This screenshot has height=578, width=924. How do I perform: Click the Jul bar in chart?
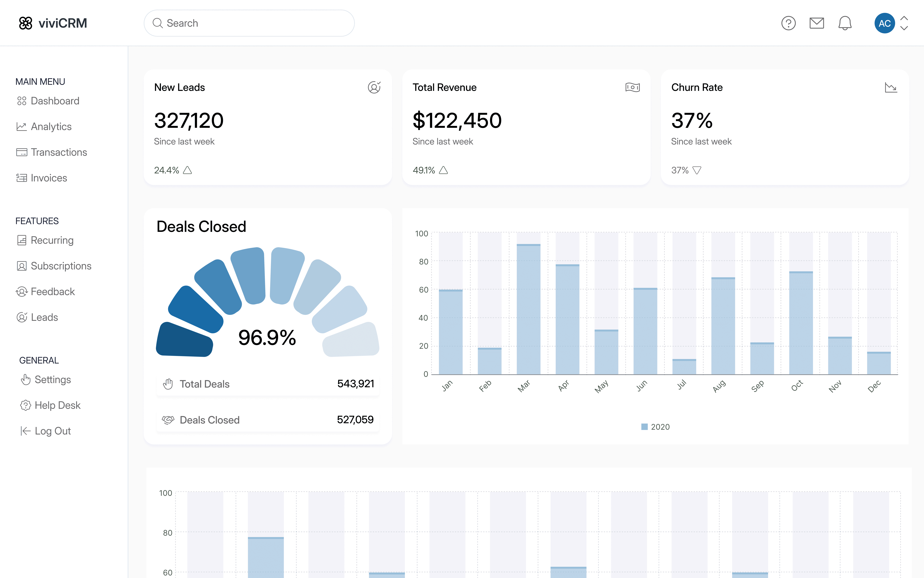(684, 367)
